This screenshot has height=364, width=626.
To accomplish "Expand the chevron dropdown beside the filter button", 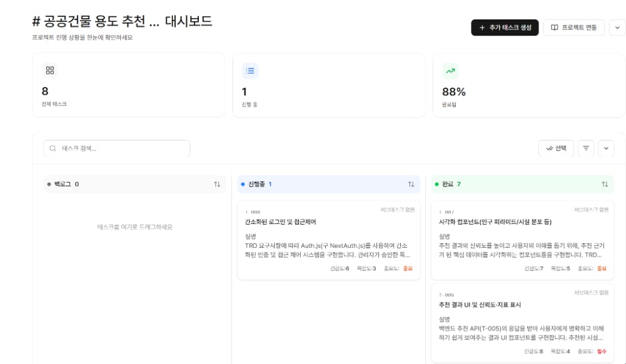I will coord(606,148).
